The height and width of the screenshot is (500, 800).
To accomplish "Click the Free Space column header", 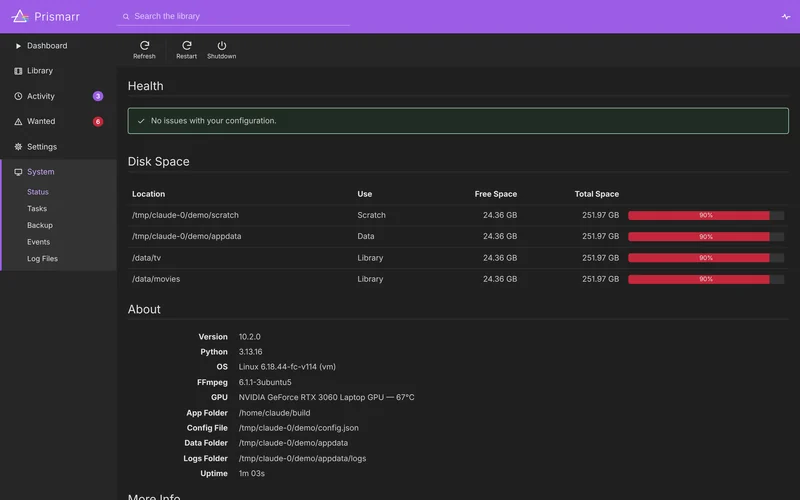I will [495, 194].
